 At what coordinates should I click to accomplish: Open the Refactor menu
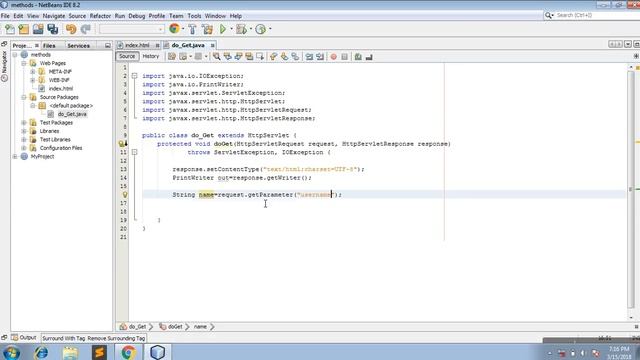pyautogui.click(x=100, y=16)
